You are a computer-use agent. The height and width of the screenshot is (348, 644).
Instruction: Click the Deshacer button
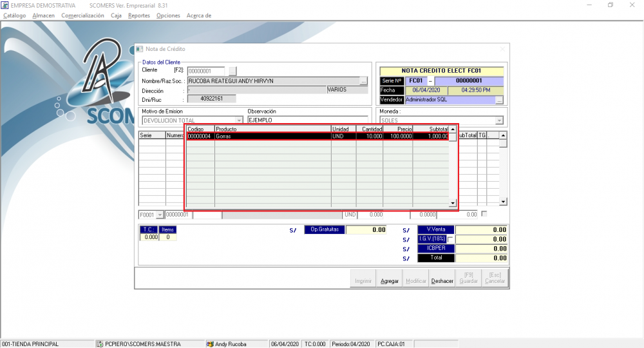[442, 278]
